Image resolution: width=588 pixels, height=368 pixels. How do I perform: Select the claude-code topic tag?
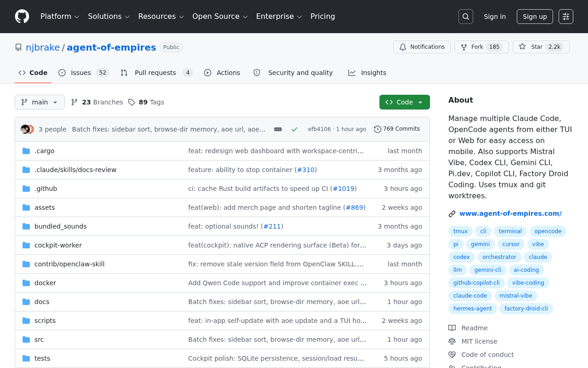tap(470, 296)
